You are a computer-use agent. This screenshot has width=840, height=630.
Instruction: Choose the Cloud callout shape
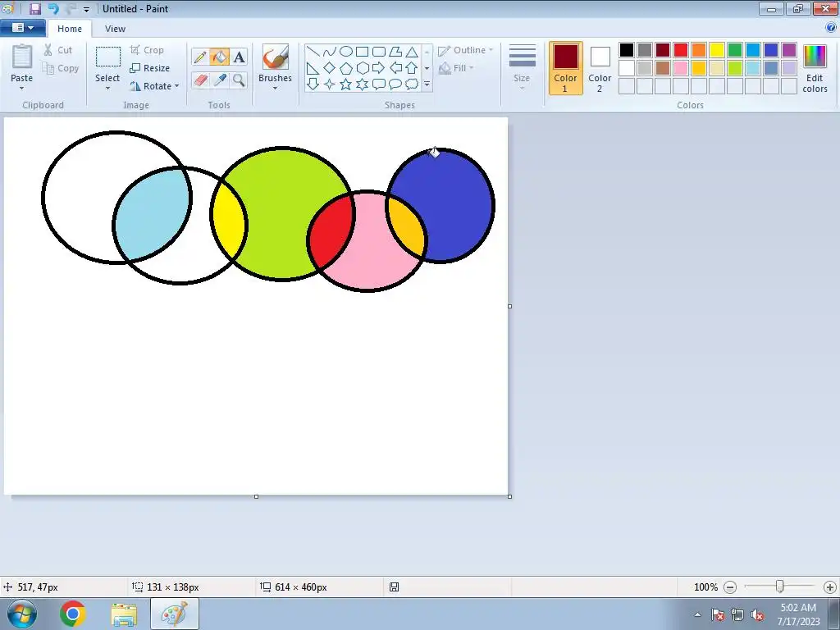coord(412,84)
